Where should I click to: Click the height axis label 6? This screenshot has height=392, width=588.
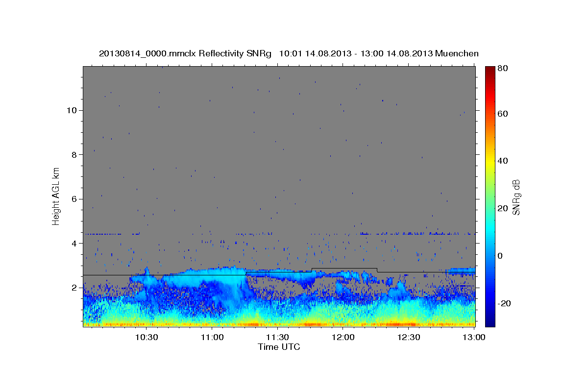(74, 199)
